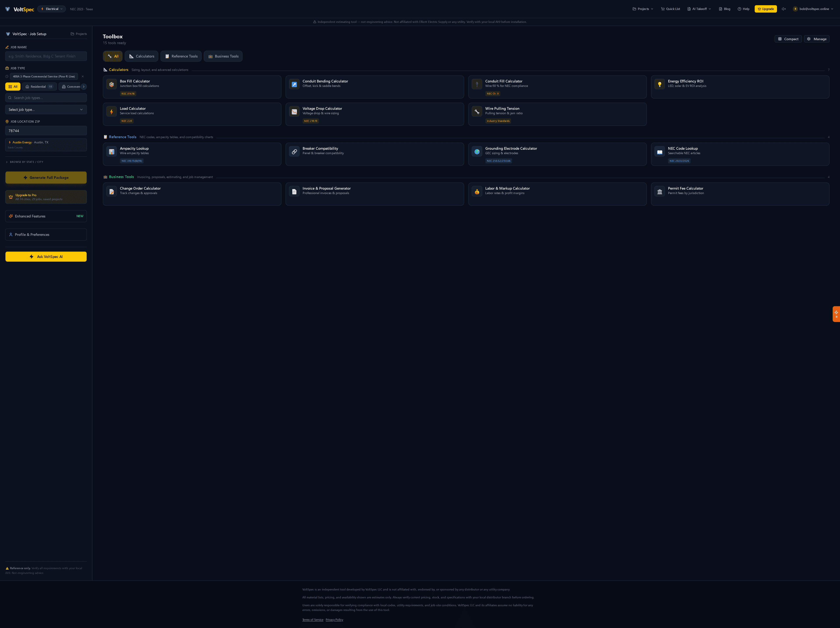
Task: Click the user avatar B icon
Action: coord(795,9)
